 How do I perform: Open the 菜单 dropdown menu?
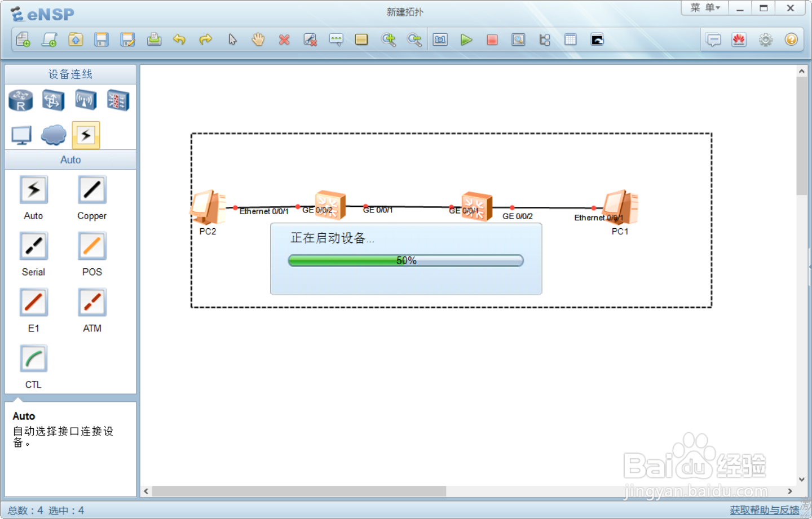[x=705, y=8]
